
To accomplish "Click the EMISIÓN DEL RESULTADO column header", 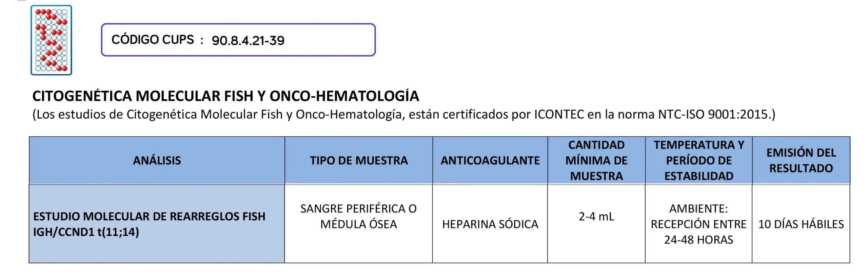I will click(801, 160).
